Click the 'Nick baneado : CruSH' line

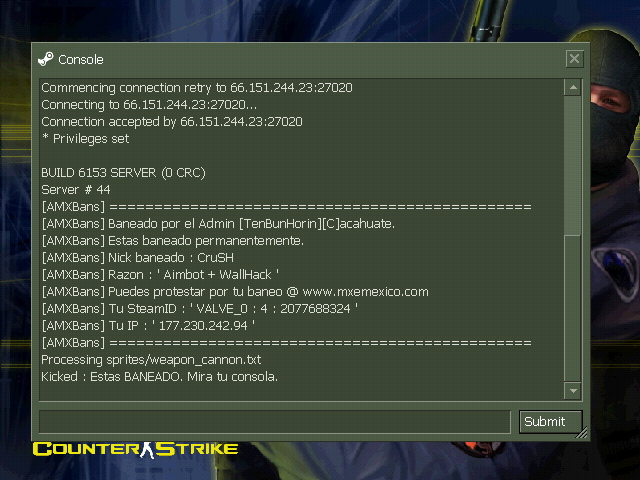(x=138, y=258)
